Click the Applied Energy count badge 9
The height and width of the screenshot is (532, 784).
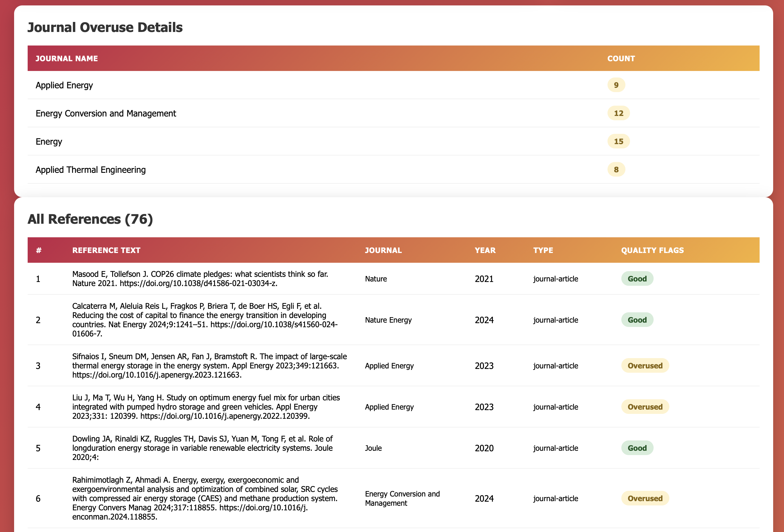[x=616, y=85]
